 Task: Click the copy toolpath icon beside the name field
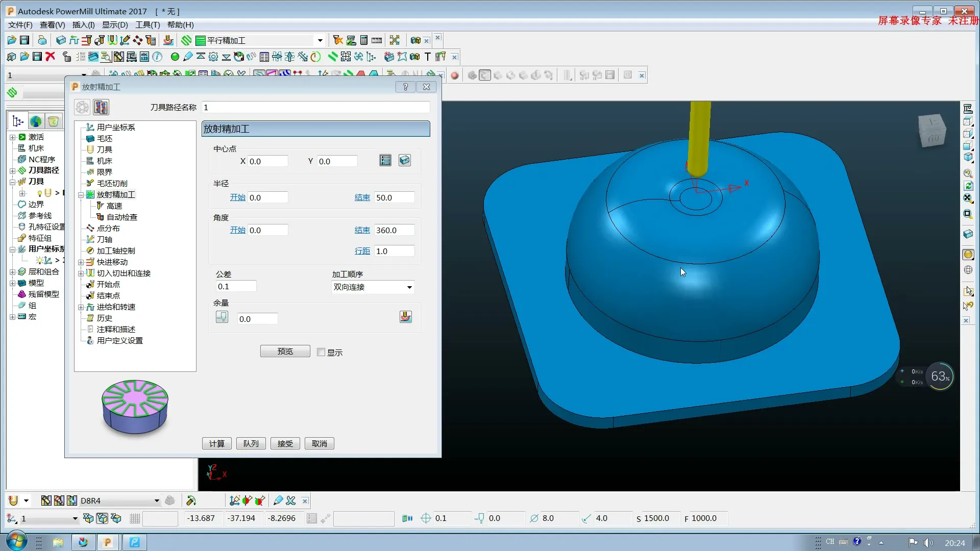pos(101,107)
